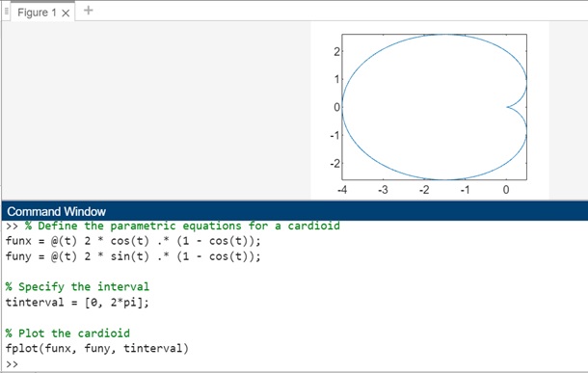The image size is (588, 373).
Task: Click the comment "% Specify the interval"
Action: pyautogui.click(x=77, y=287)
